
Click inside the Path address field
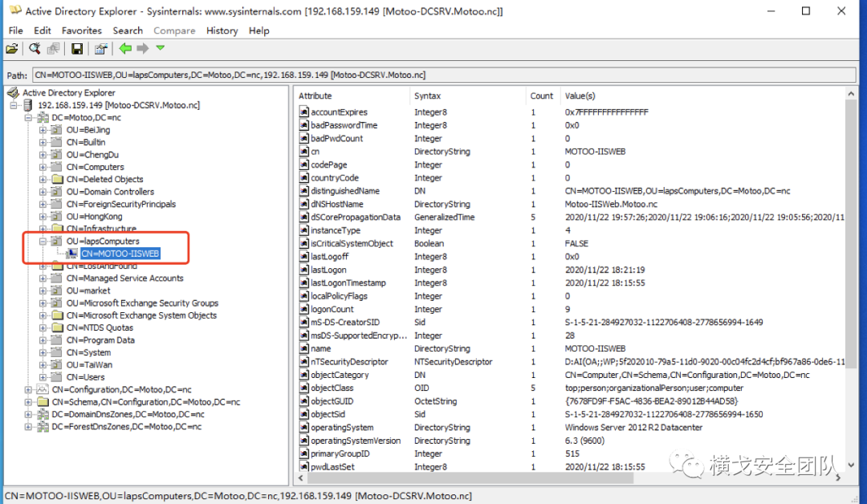point(321,73)
